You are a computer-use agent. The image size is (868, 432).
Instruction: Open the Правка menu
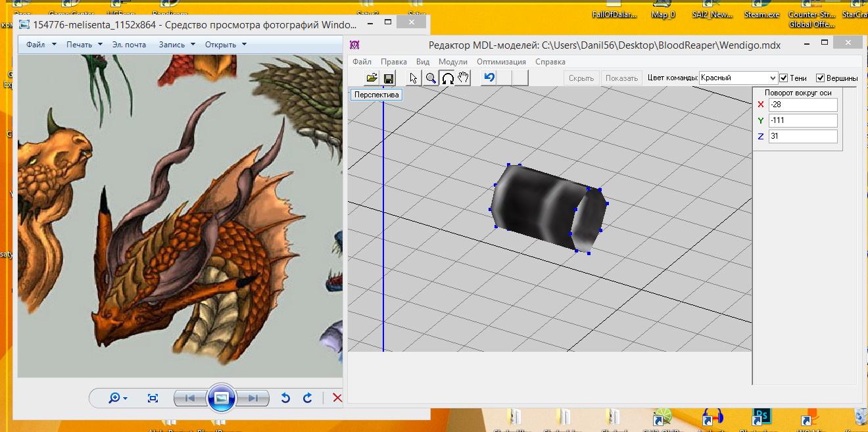(x=394, y=62)
